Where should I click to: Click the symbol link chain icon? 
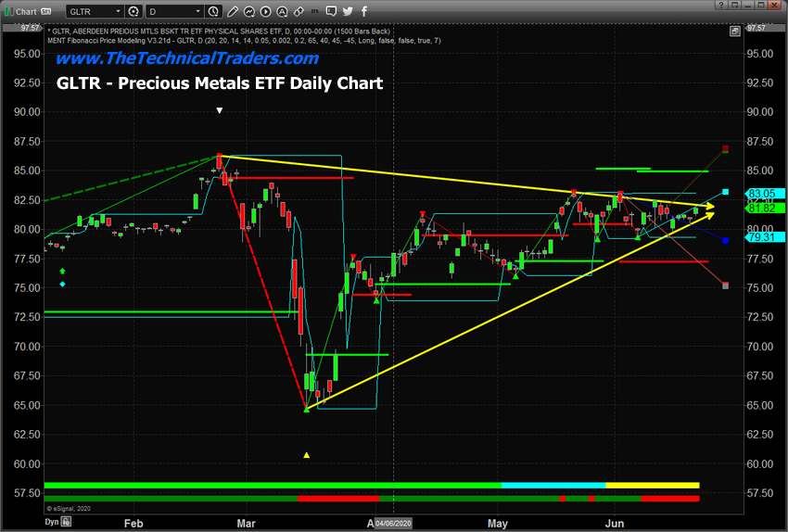[x=299, y=11]
